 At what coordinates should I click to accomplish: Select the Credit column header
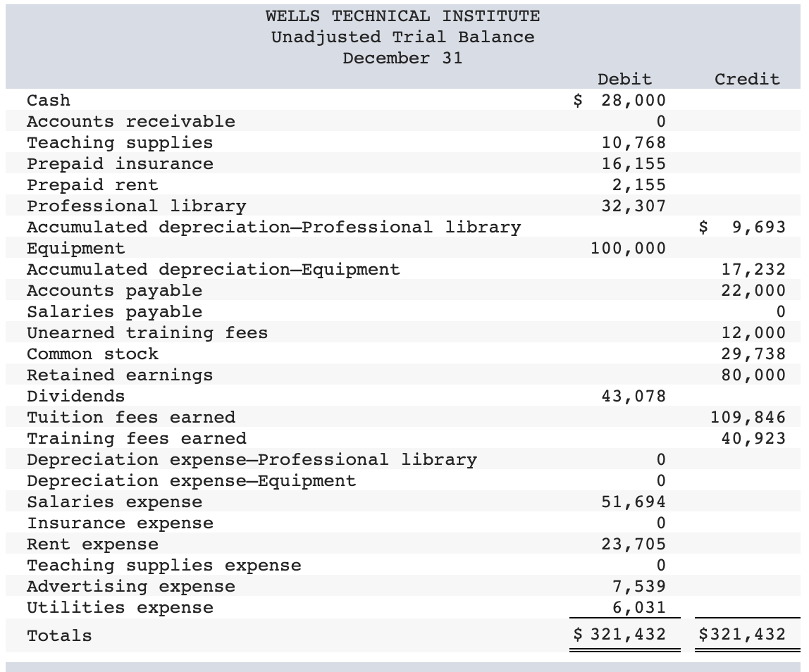tap(747, 80)
